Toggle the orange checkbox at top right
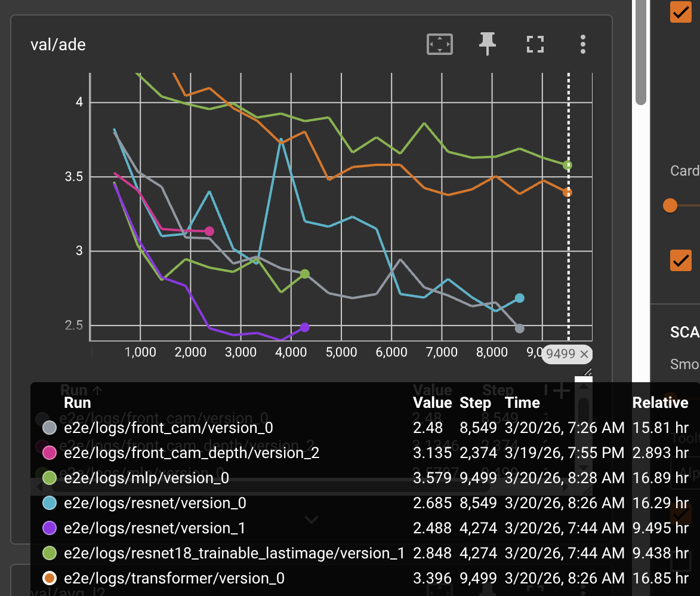 (x=680, y=12)
